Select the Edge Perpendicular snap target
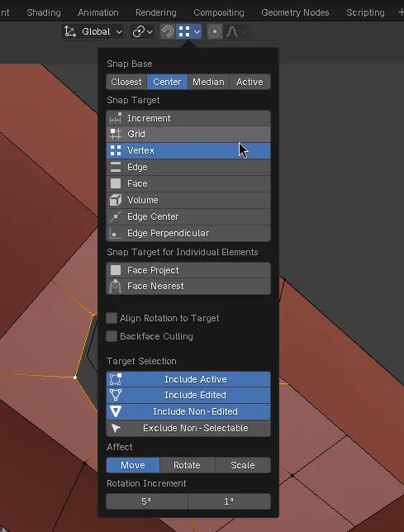This screenshot has width=404, height=532. (x=188, y=233)
